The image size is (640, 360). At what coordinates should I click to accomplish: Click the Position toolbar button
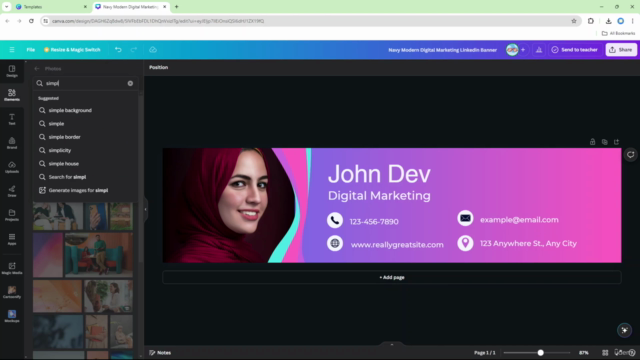(x=158, y=67)
